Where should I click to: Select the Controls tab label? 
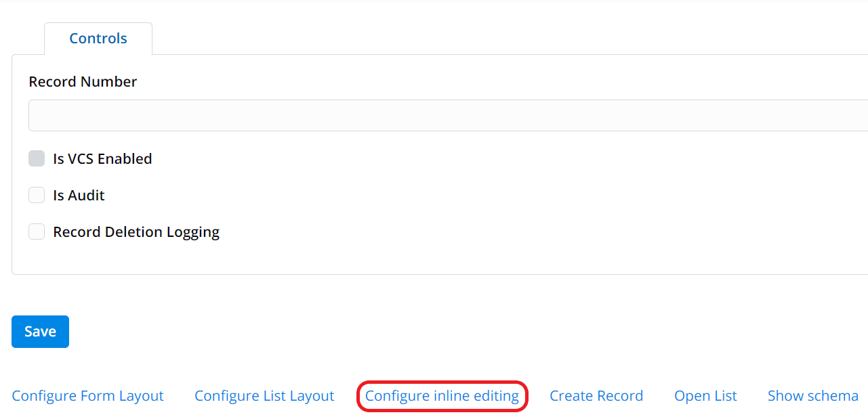point(98,39)
